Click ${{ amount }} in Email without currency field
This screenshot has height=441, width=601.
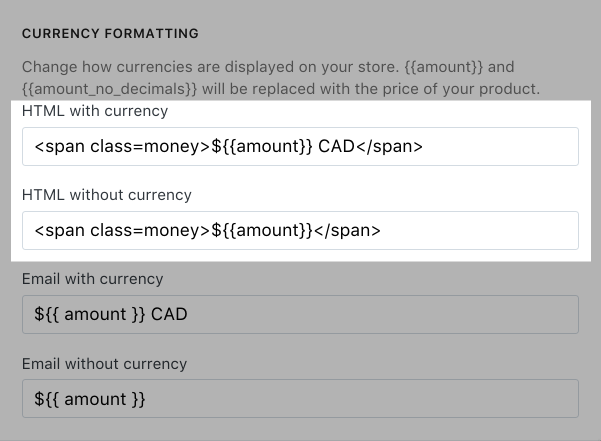click(90, 399)
